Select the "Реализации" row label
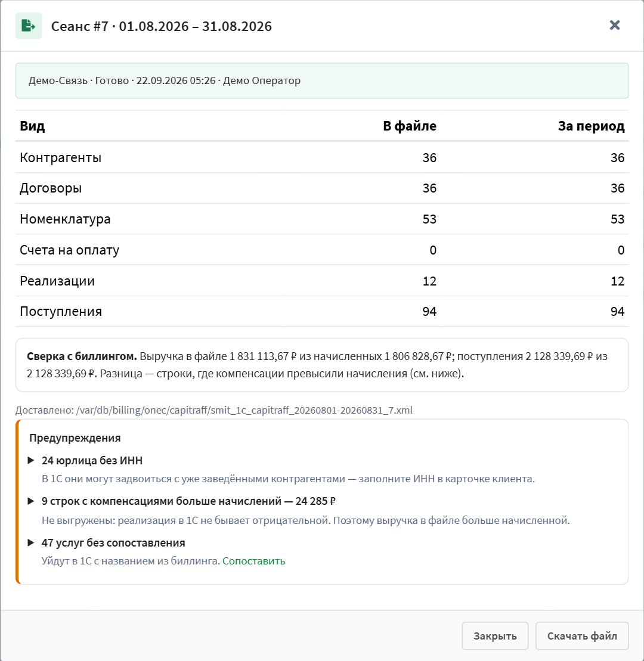The height and width of the screenshot is (661, 644). (x=57, y=281)
